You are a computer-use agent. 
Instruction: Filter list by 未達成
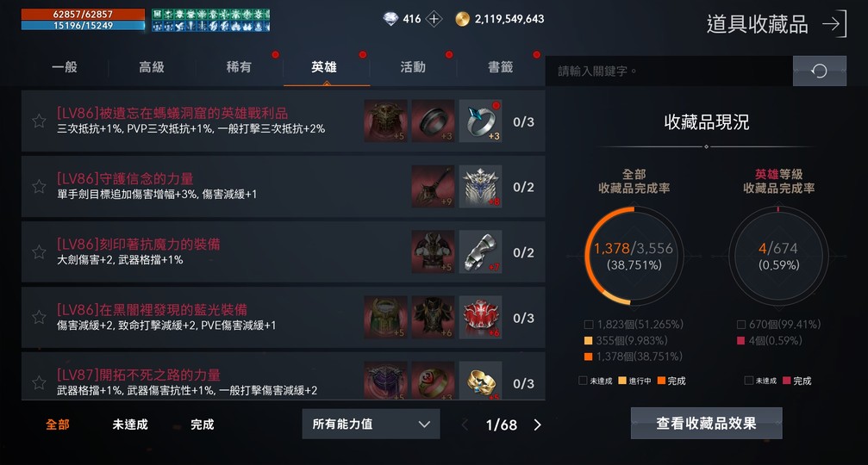(130, 424)
